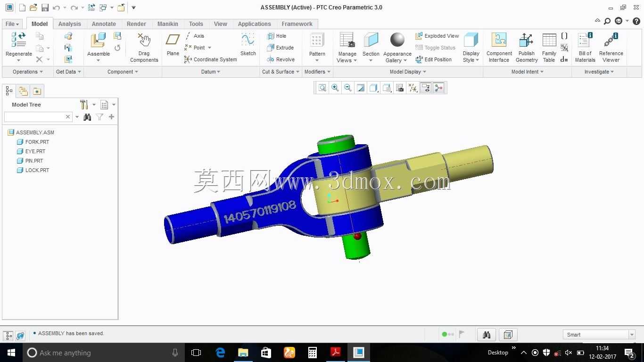
Task: Click the Manage Views icon
Action: (347, 40)
